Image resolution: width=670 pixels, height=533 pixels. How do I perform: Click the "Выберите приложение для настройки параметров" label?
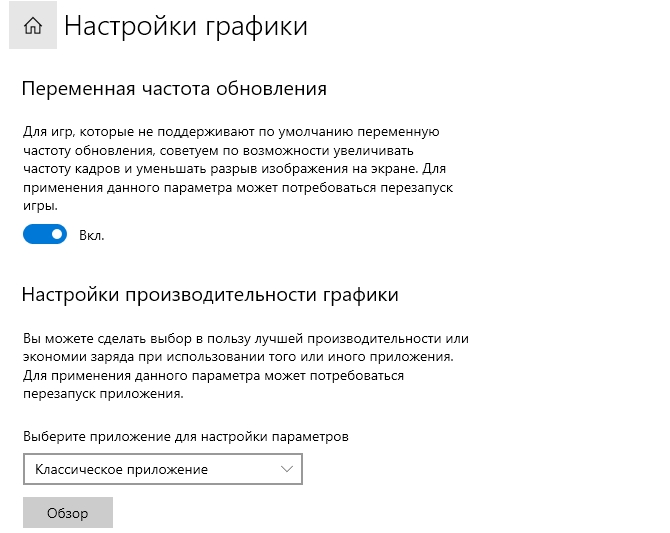tap(185, 437)
